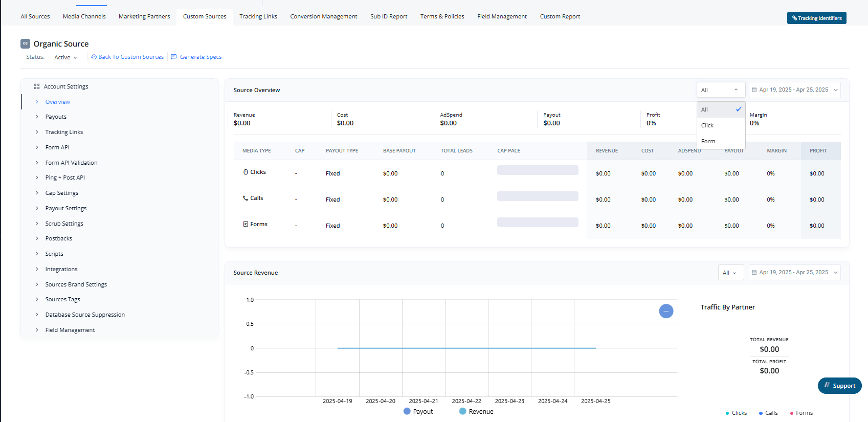This screenshot has width=868, height=422.
Task: Click the calendar icon in Source Overview date range
Action: pos(754,90)
